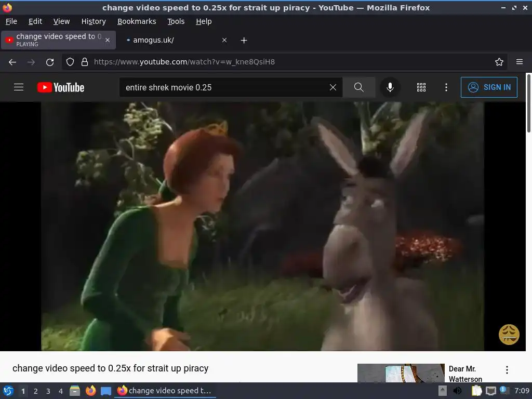
Task: Click the video title text
Action: click(x=110, y=368)
